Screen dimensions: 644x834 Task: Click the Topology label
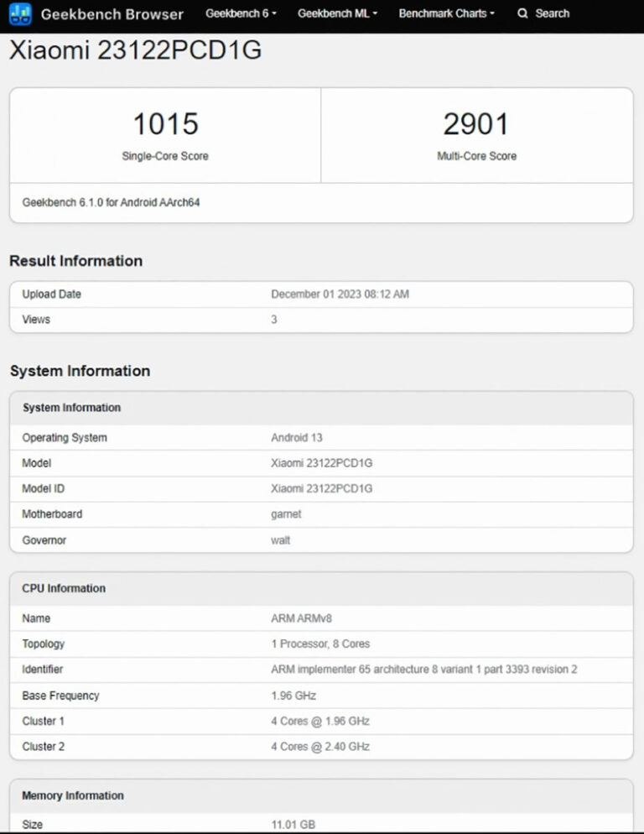[43, 644]
